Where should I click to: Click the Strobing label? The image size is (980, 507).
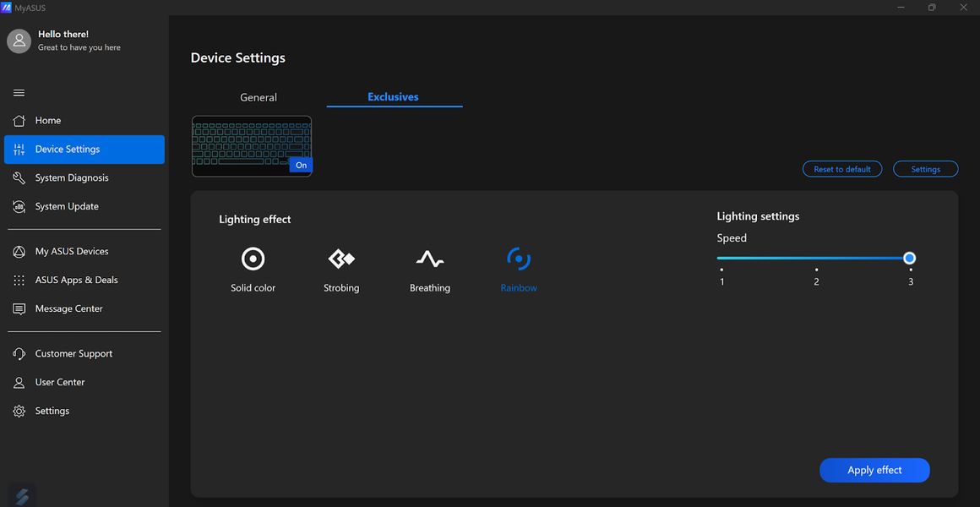coord(341,288)
